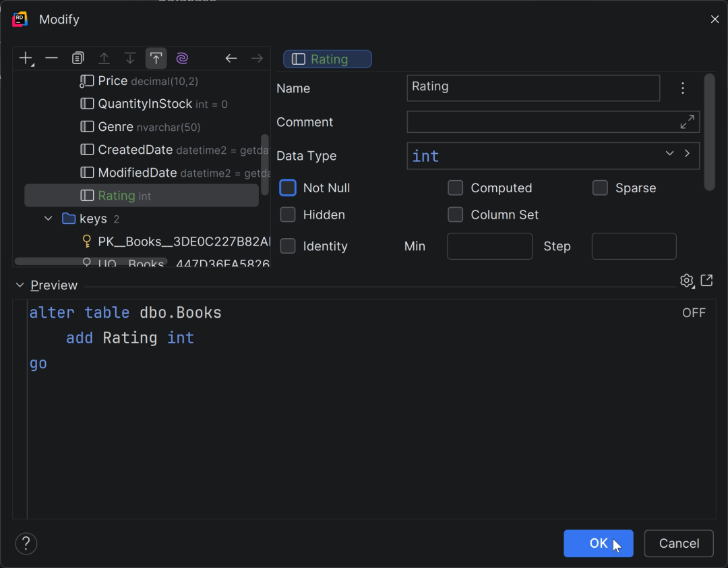
Task: Collapse the Preview section
Action: point(20,285)
